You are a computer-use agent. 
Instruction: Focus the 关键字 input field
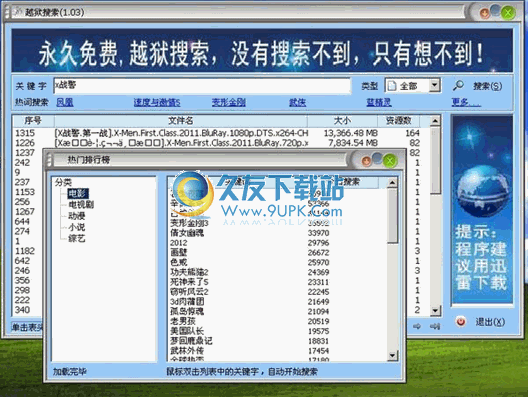202,86
